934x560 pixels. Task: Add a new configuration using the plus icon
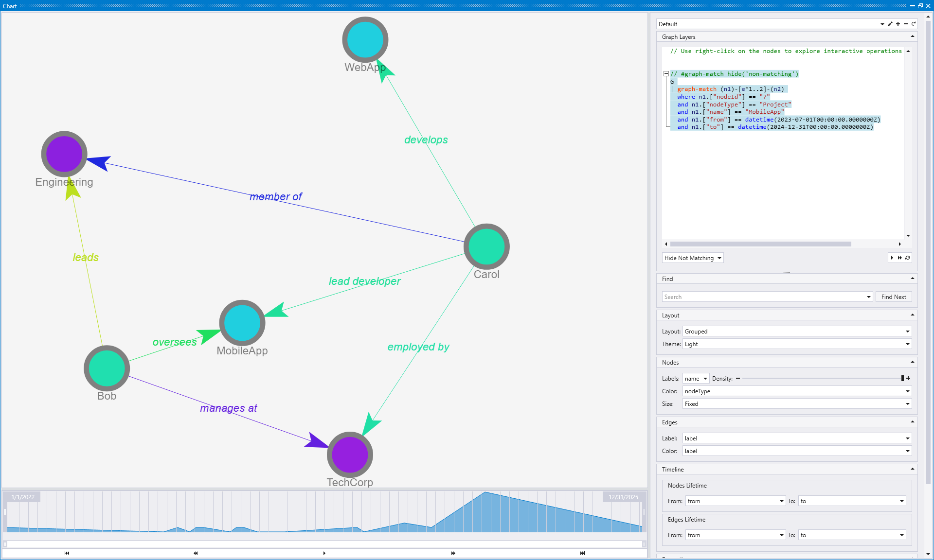pyautogui.click(x=898, y=24)
